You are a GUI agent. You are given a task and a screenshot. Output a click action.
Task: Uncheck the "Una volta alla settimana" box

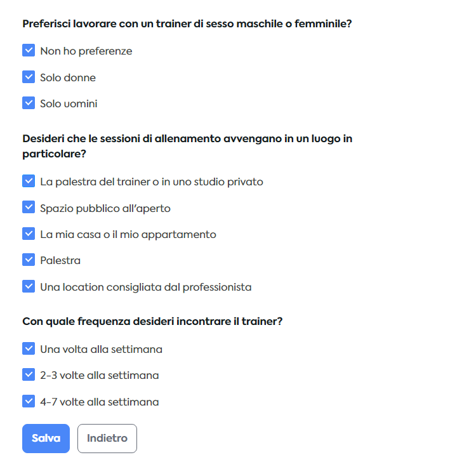pyautogui.click(x=29, y=348)
